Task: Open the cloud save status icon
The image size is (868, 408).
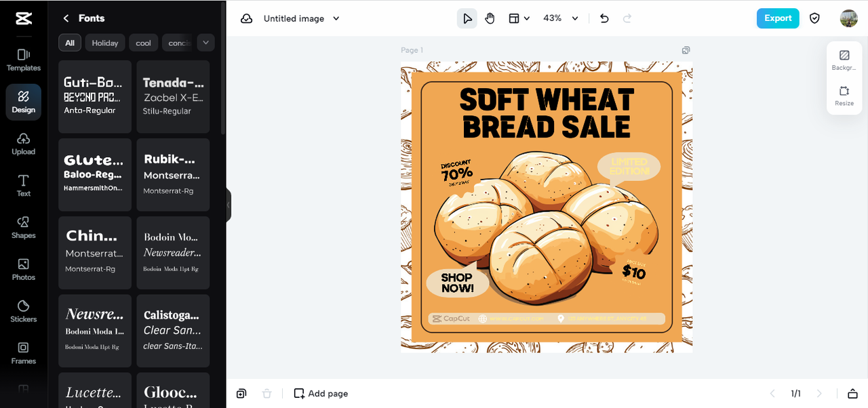Action: click(246, 18)
